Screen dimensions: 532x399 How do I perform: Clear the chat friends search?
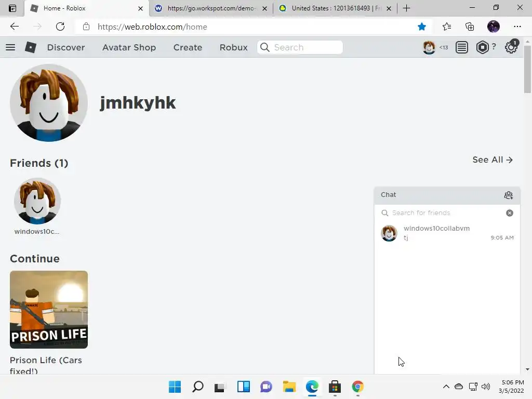click(510, 212)
